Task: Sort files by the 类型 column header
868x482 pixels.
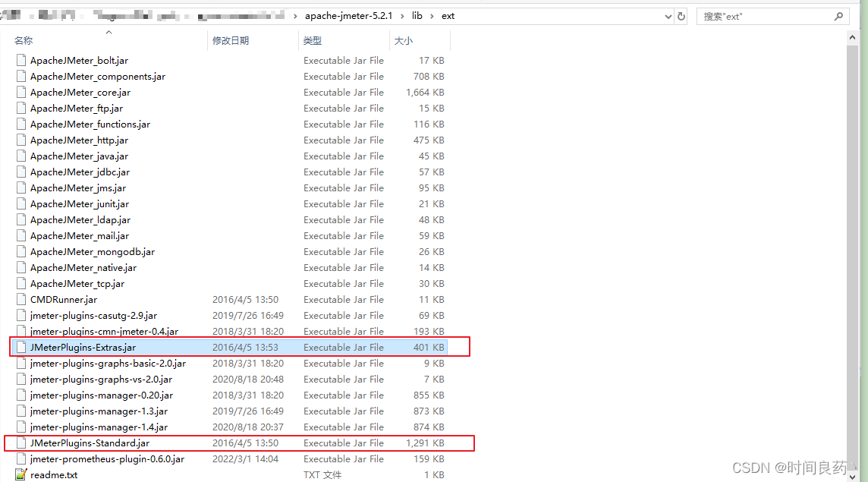Action: 313,40
